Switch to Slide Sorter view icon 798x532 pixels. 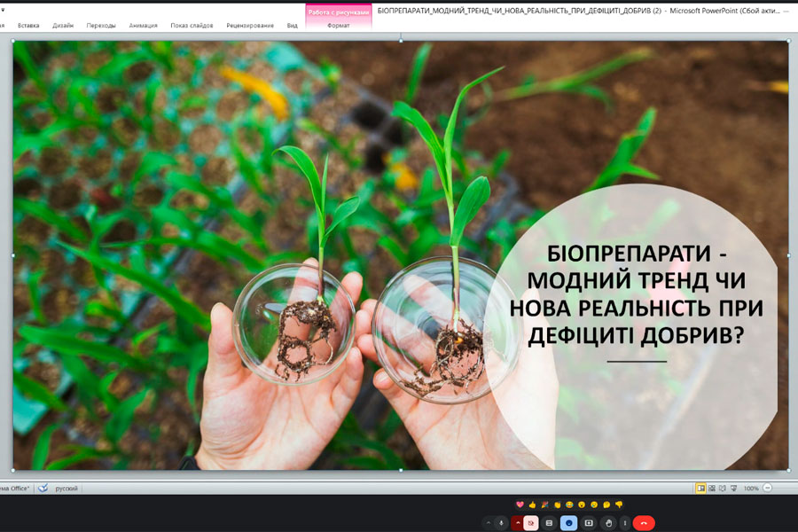(712, 489)
